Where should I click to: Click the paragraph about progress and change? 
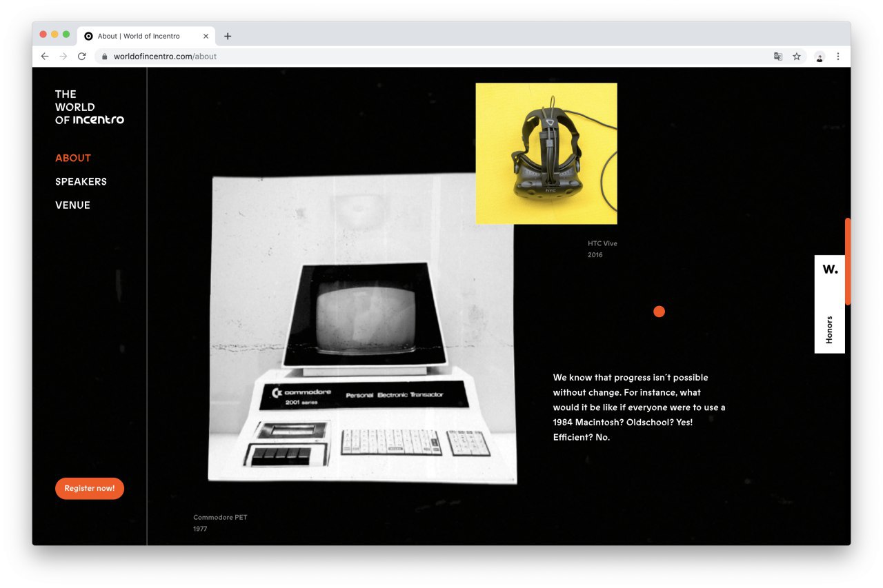(639, 407)
